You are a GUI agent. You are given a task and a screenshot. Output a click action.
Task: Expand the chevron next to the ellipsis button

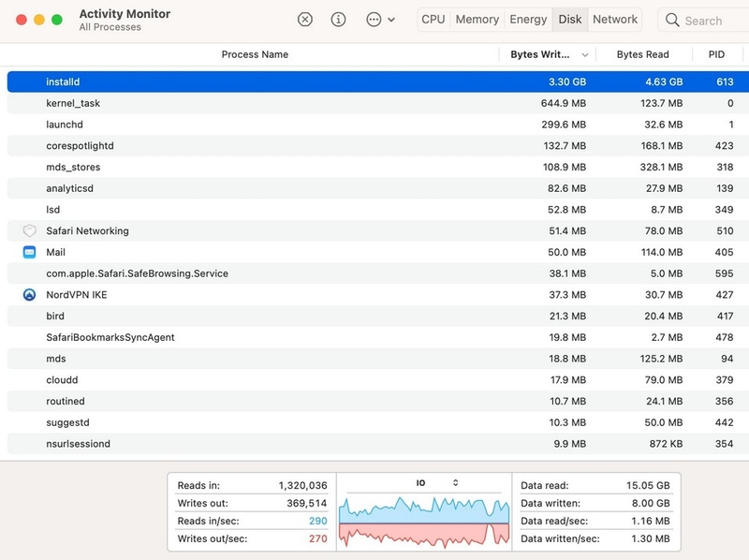(391, 20)
